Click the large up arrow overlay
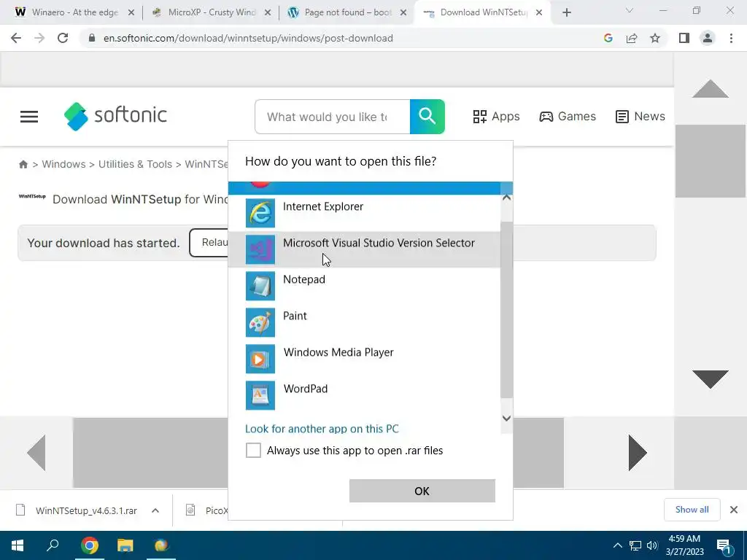The width and height of the screenshot is (747, 560). point(711,88)
